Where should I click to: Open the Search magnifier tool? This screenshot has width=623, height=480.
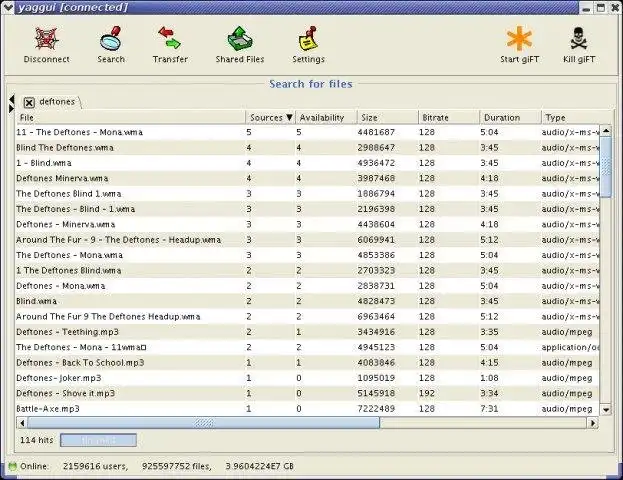click(x=111, y=39)
